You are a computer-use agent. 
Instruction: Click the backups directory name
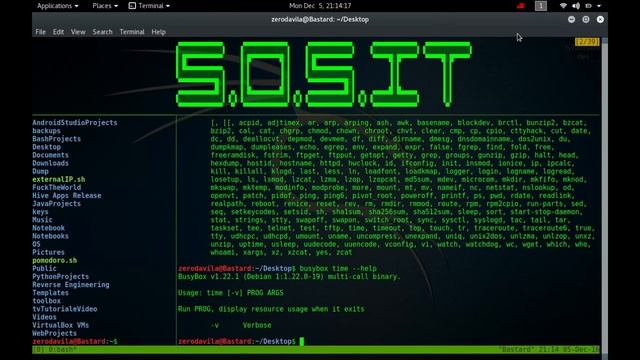point(47,131)
